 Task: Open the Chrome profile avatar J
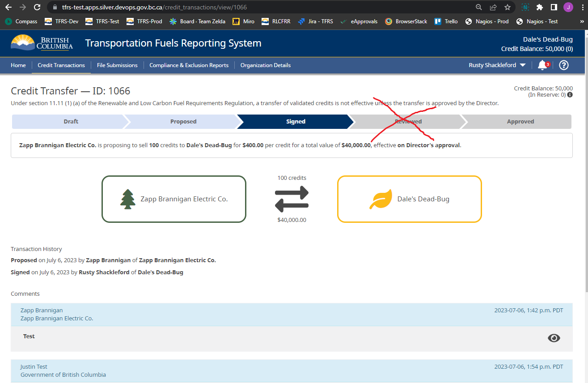tap(568, 7)
